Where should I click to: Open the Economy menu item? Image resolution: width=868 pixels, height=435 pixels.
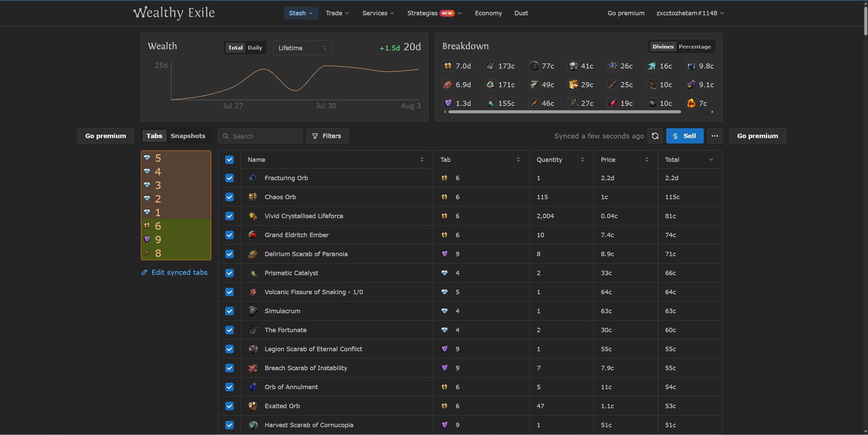pos(488,13)
